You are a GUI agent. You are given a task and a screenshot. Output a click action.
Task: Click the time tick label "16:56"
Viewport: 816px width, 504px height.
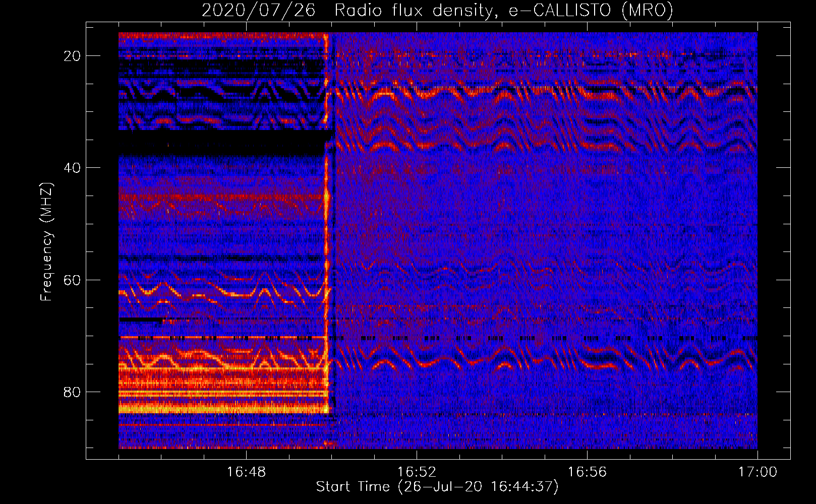[x=587, y=472]
